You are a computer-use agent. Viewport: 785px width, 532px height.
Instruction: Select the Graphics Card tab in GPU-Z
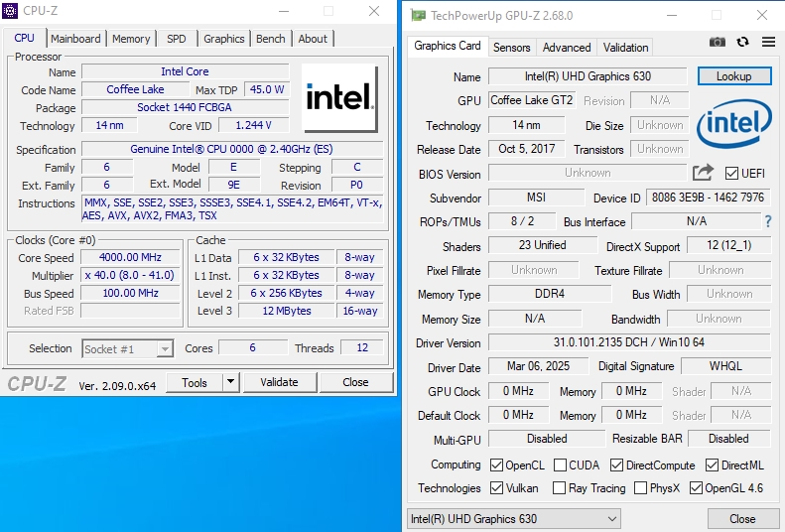pyautogui.click(x=448, y=46)
